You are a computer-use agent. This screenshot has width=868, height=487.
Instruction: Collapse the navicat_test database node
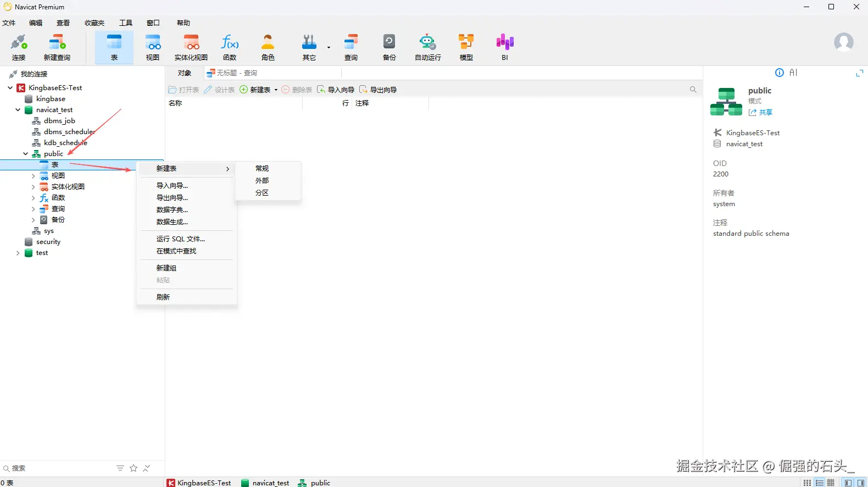(18, 110)
